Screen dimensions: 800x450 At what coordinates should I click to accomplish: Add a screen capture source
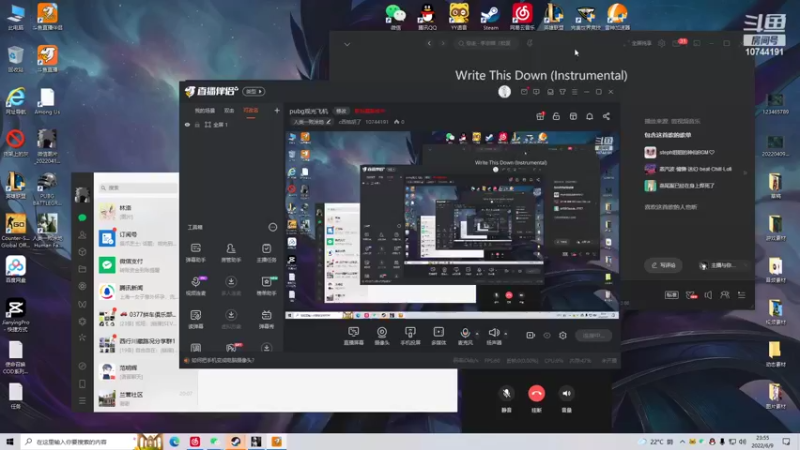[354, 335]
